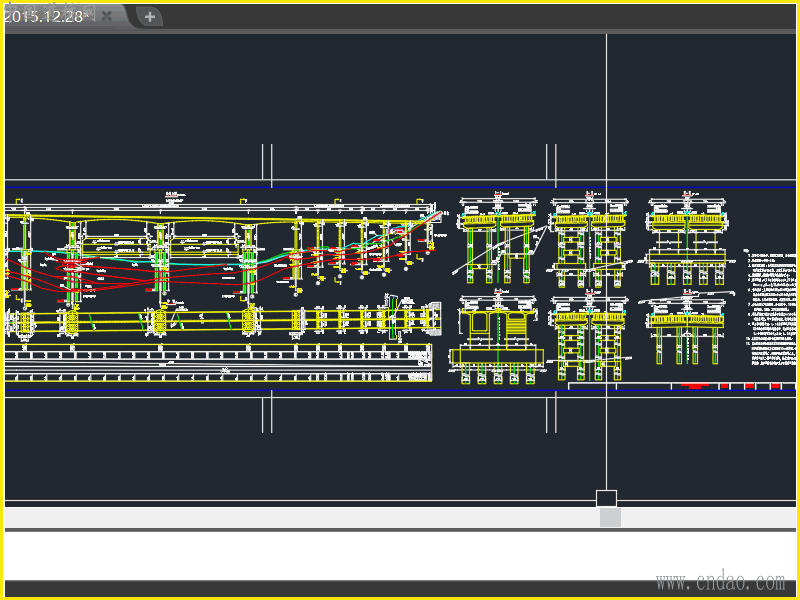Click the horizontal scrollbar thumb
The width and height of the screenshot is (800, 600).
[610, 517]
